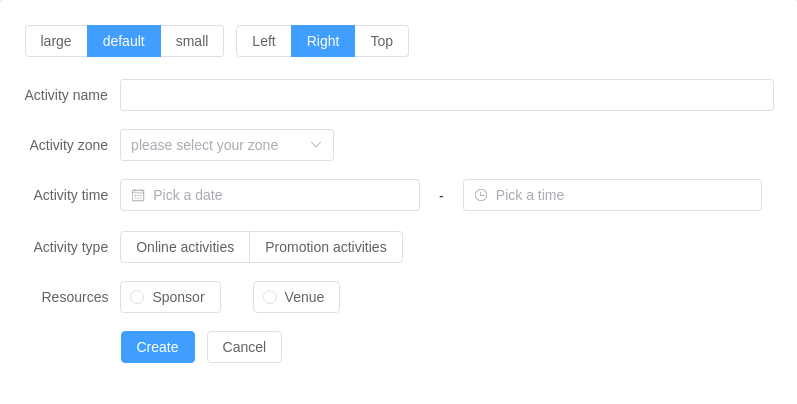Image resolution: width=797 pixels, height=404 pixels.
Task: Switch form size to large
Action: click(x=56, y=41)
